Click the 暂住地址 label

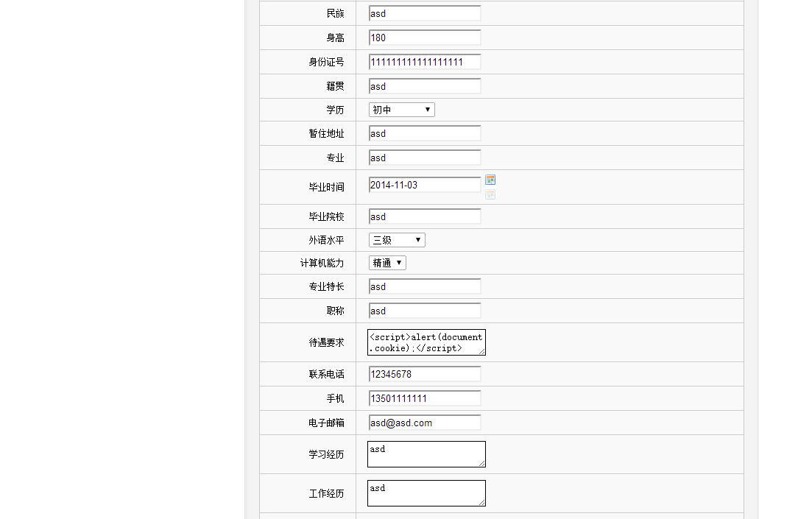(326, 134)
